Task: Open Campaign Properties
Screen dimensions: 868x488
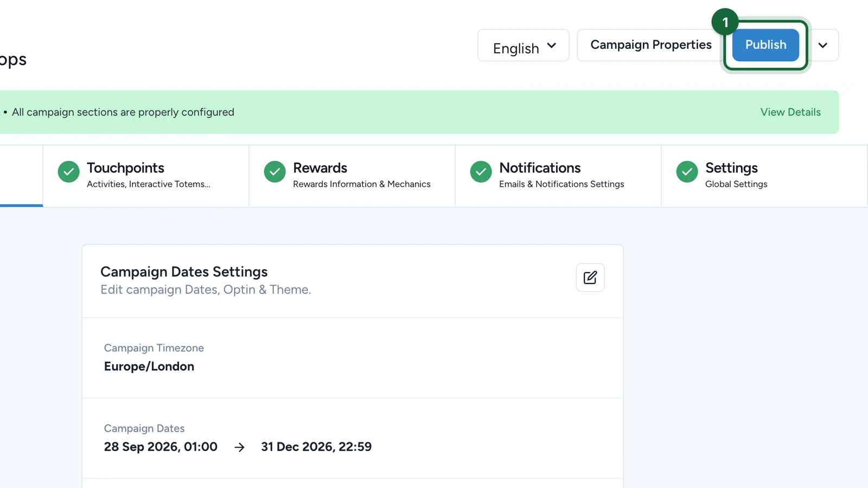Action: point(651,45)
